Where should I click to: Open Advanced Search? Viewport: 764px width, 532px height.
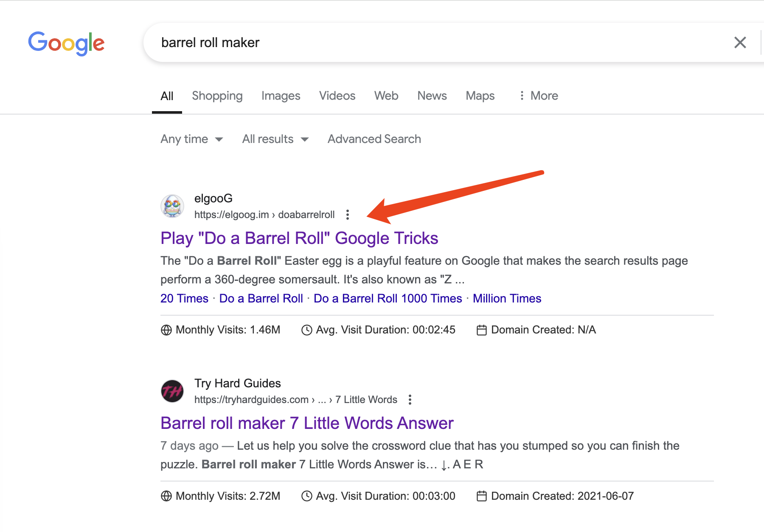374,139
